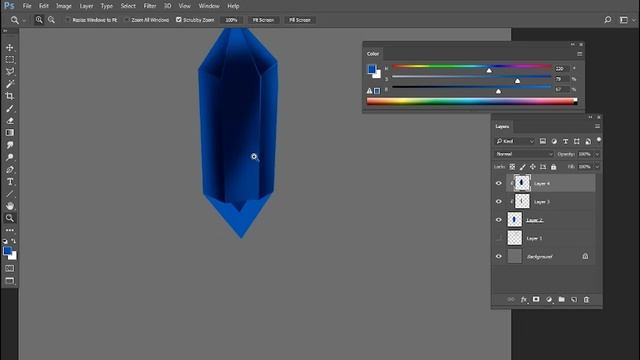The height and width of the screenshot is (360, 640).
Task: Toggle Quick Mask mode
Action: tap(10, 268)
